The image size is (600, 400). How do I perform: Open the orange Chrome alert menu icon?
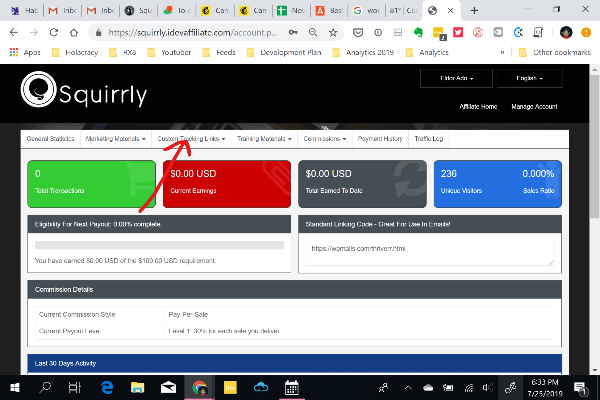tap(586, 33)
